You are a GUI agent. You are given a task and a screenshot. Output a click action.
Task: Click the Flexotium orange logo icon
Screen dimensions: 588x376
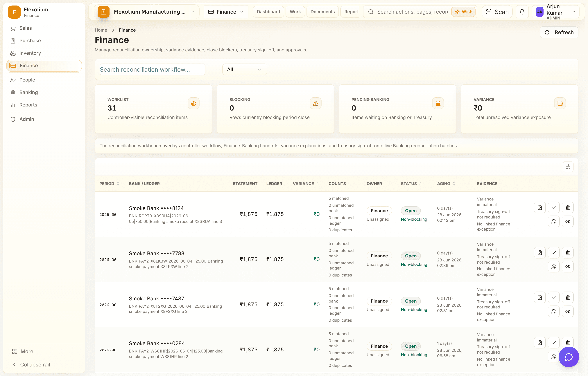point(14,12)
